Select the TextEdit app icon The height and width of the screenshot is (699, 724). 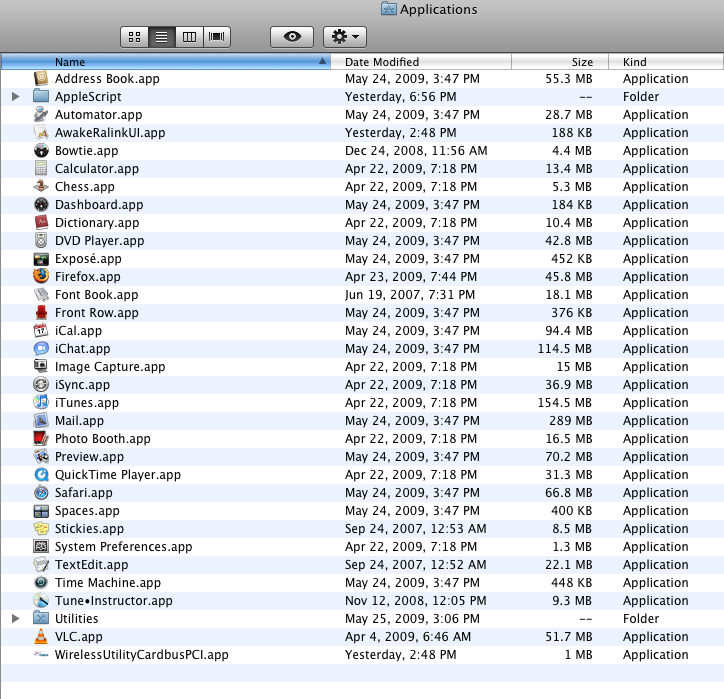pos(41,565)
